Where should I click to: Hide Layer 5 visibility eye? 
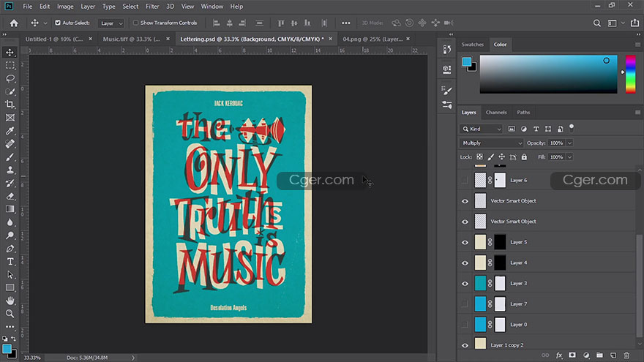(465, 242)
